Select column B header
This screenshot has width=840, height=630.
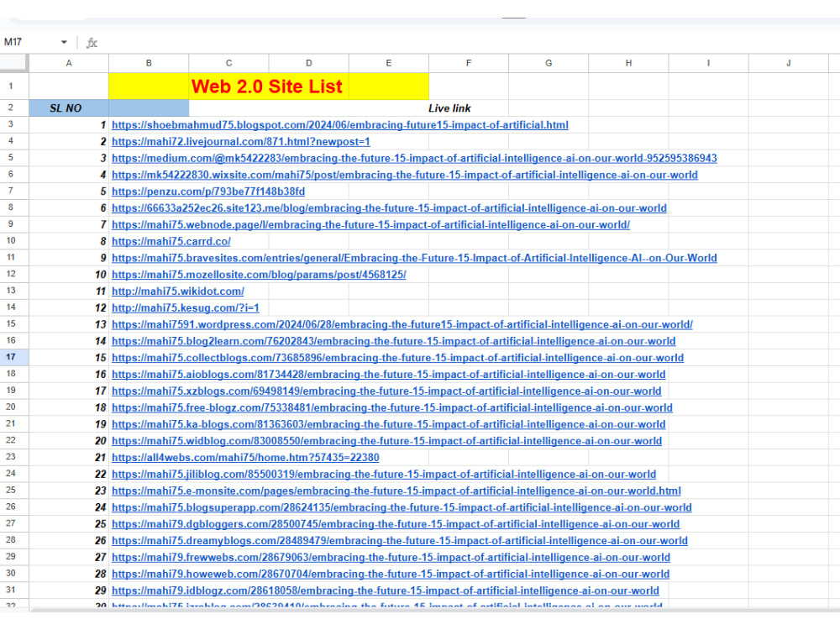pos(149,63)
